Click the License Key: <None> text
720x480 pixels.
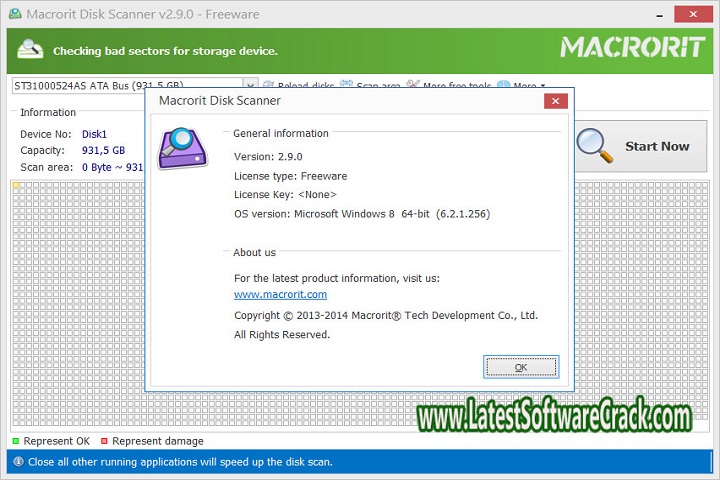285,194
